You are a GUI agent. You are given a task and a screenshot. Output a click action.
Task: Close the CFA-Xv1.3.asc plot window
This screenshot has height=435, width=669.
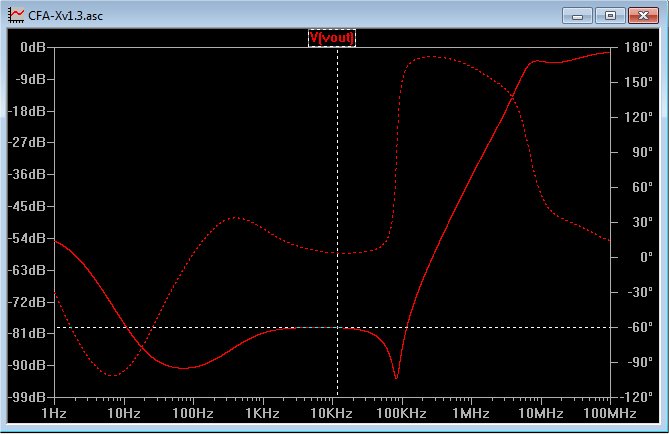pyautogui.click(x=643, y=16)
